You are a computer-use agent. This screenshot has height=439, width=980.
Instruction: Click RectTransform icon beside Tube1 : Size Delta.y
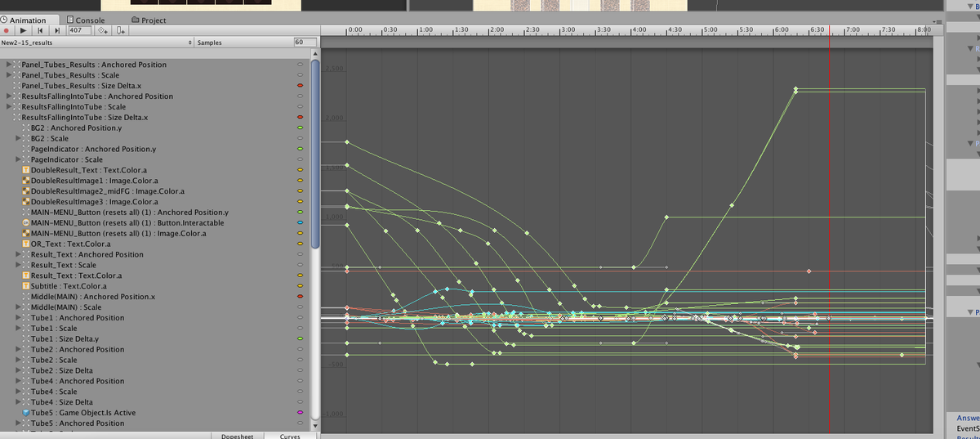coord(26,338)
